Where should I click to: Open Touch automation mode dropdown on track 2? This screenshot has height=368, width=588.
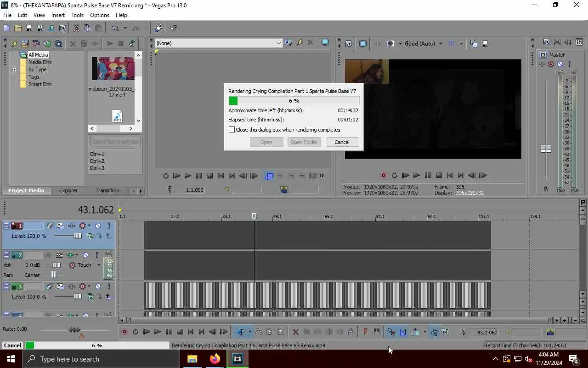[x=99, y=265]
